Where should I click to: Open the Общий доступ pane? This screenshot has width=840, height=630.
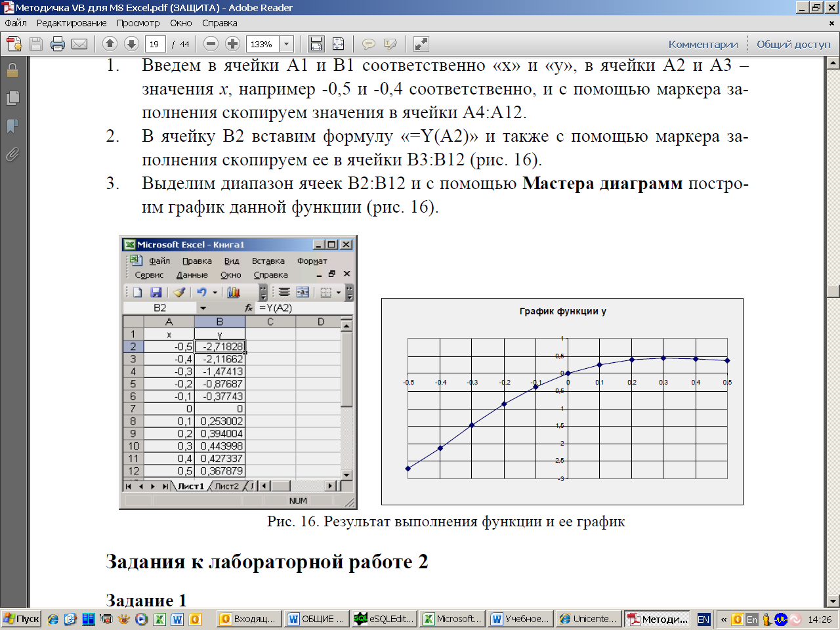tap(793, 44)
